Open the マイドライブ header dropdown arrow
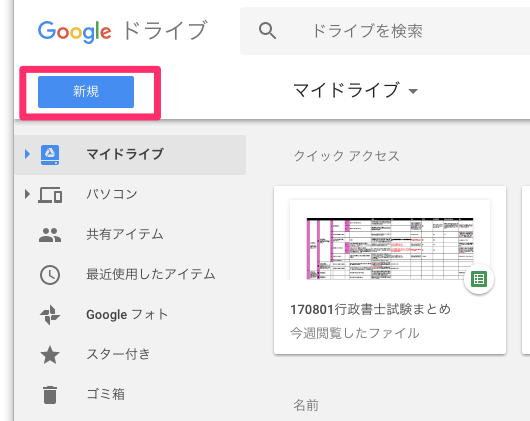The width and height of the screenshot is (530, 421). pyautogui.click(x=413, y=91)
